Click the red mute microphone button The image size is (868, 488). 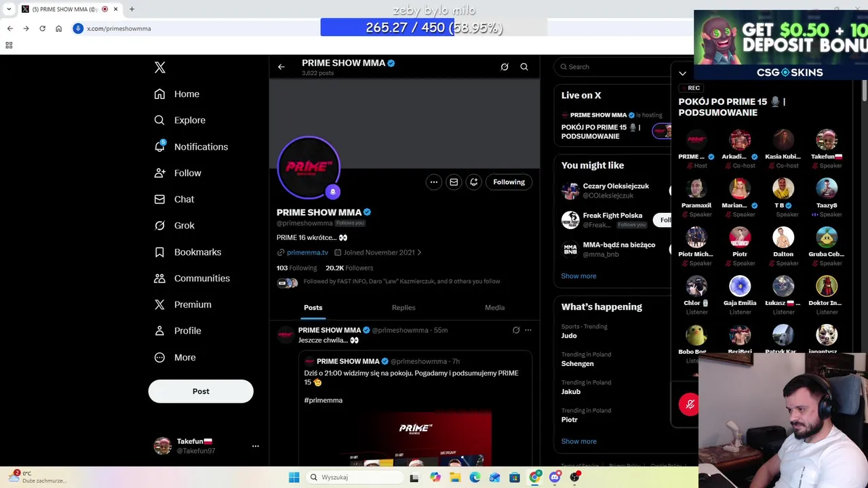pyautogui.click(x=689, y=404)
